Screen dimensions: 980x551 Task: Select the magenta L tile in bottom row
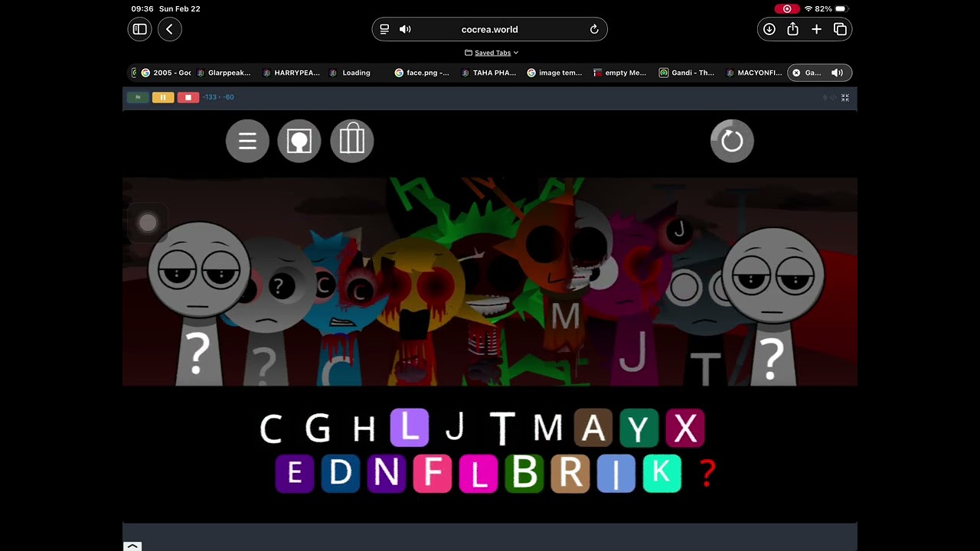[479, 474]
